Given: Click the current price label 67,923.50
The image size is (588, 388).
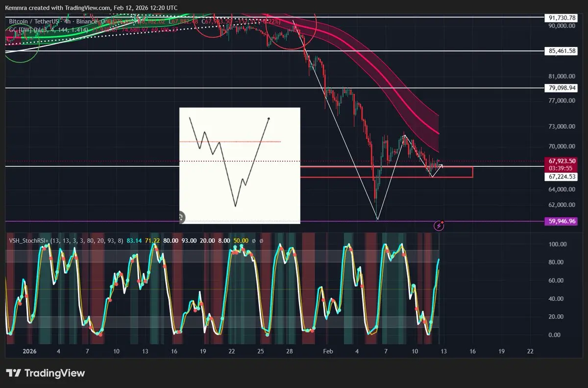Looking at the screenshot, I should [562, 160].
